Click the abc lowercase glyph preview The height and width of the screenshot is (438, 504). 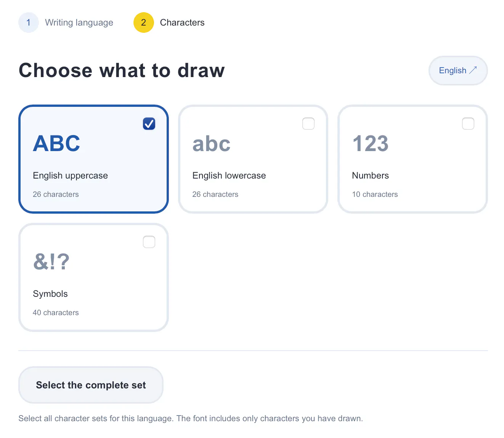tap(211, 143)
